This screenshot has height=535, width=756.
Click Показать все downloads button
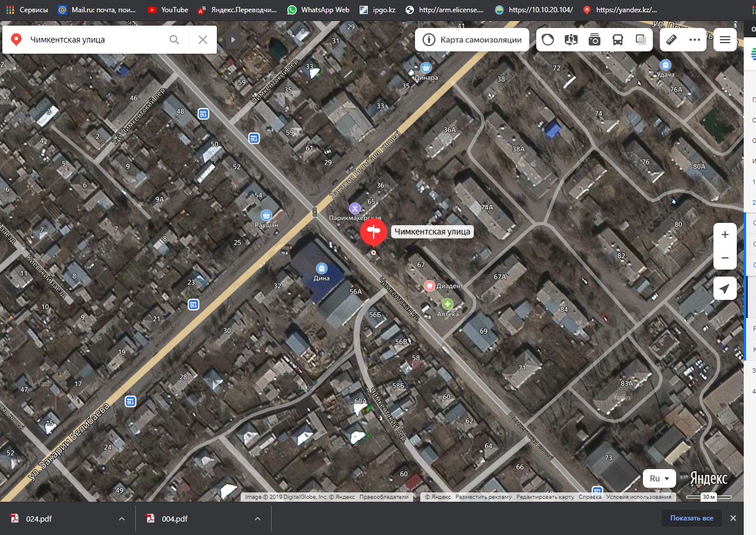coord(691,518)
